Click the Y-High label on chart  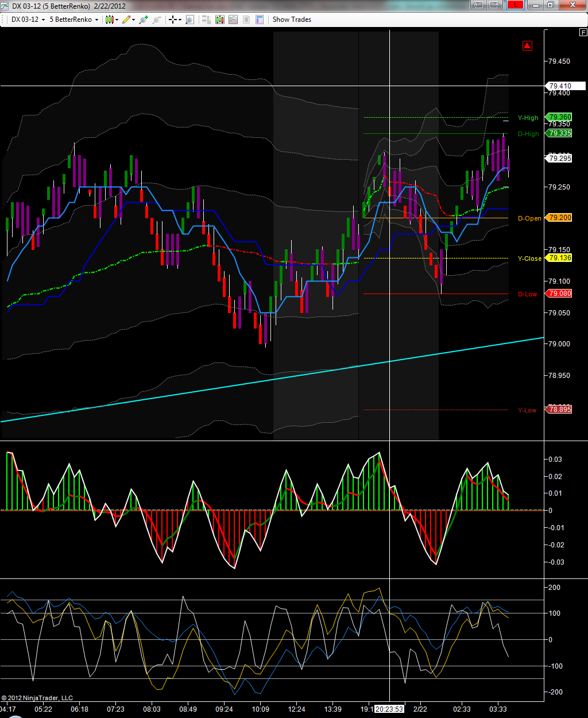(528, 118)
